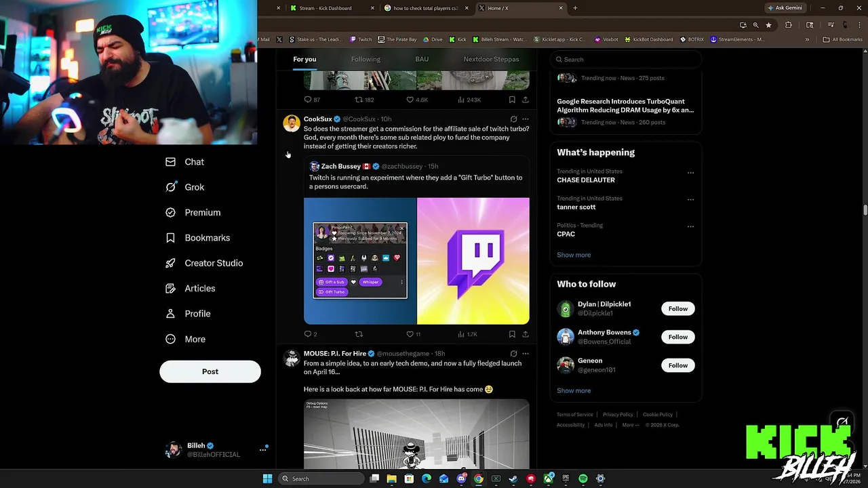Open Creator Studio in the sidebar
This screenshot has width=868, height=488.
point(204,263)
